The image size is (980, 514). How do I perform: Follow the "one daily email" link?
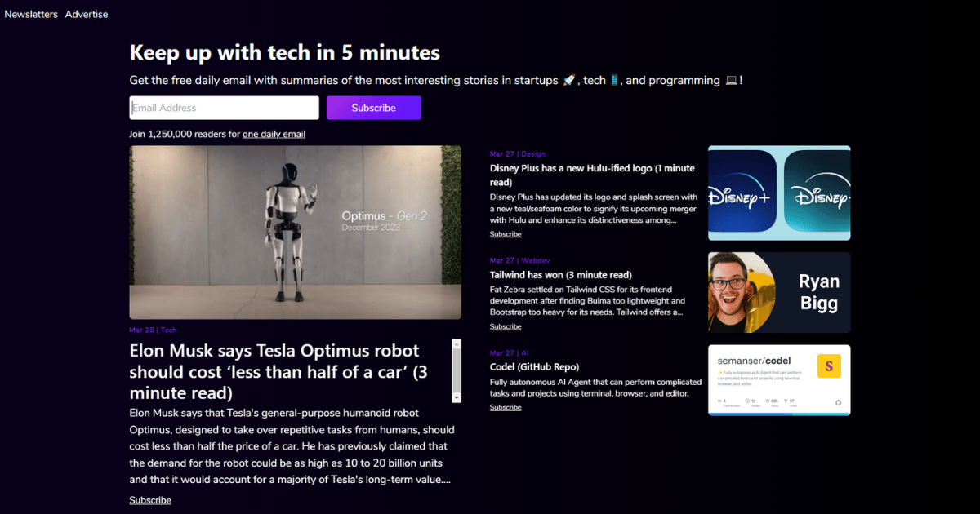pyautogui.click(x=274, y=134)
